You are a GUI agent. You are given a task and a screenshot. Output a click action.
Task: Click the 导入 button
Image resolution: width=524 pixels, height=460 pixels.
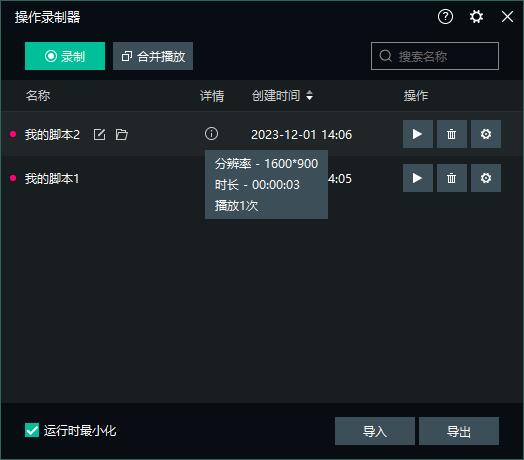[375, 431]
